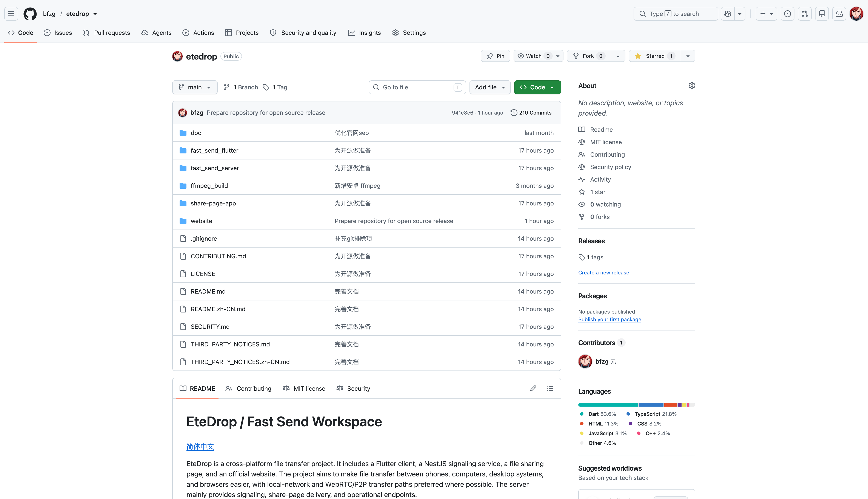Open the SECURITY.md file name
This screenshot has height=499, width=868.
[210, 327]
